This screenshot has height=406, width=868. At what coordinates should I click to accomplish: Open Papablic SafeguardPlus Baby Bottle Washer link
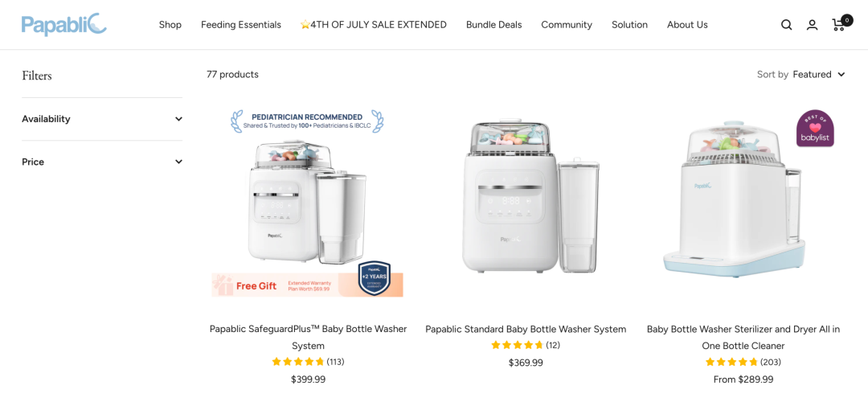pos(308,338)
